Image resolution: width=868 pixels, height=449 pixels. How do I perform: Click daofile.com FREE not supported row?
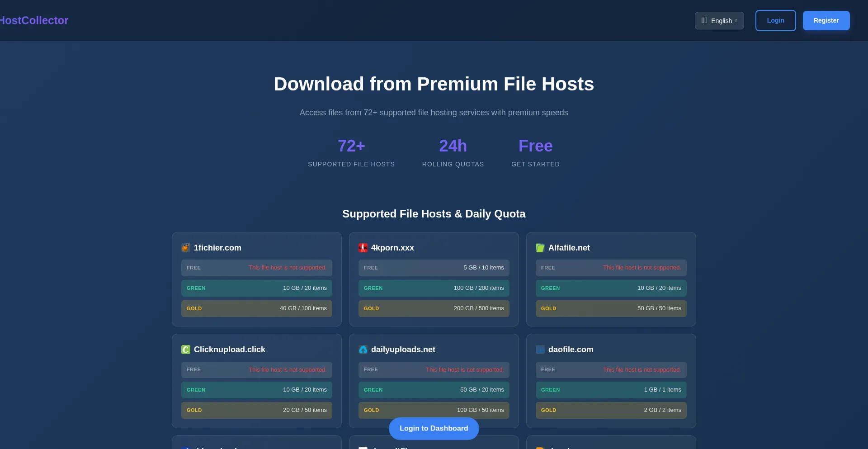(x=611, y=369)
